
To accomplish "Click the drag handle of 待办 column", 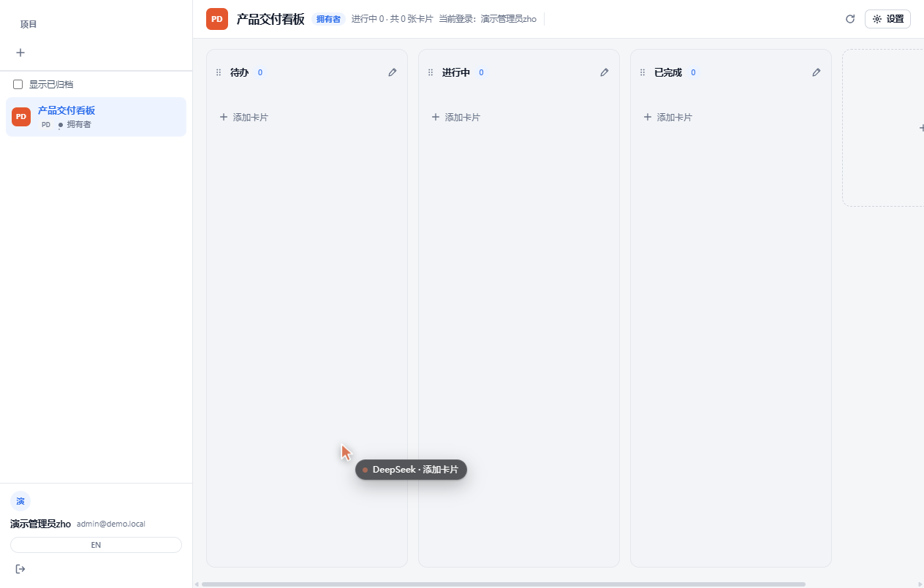I will point(219,72).
